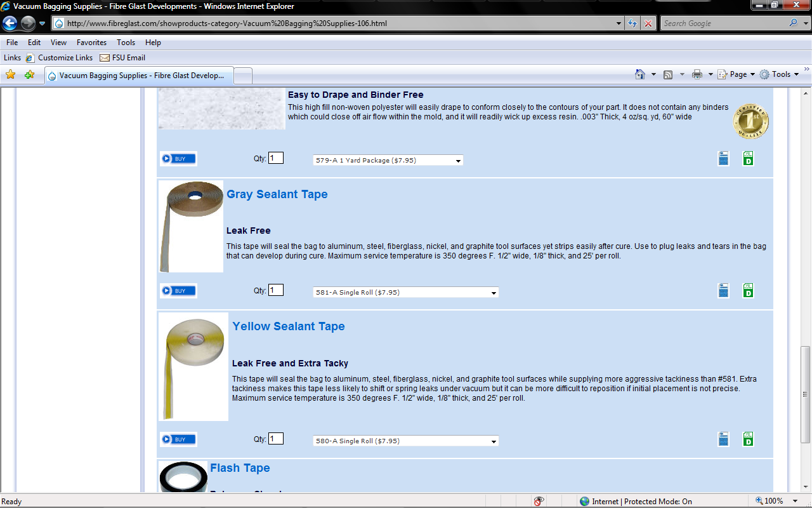Image resolution: width=812 pixels, height=508 pixels.
Task: Open the Favorites Center star icon
Action: coord(11,75)
